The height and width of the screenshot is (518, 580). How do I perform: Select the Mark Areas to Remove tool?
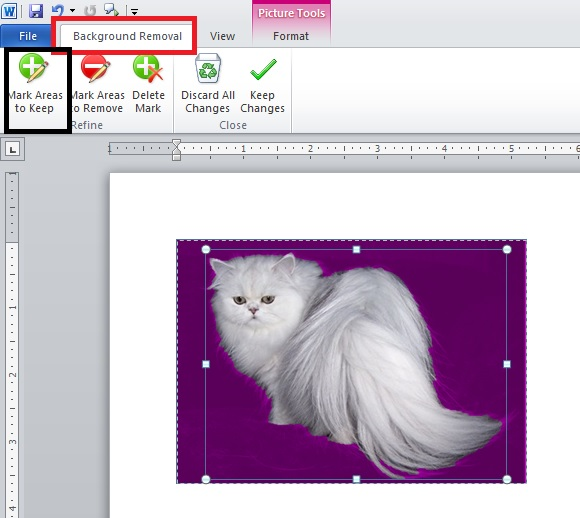pyautogui.click(x=97, y=84)
